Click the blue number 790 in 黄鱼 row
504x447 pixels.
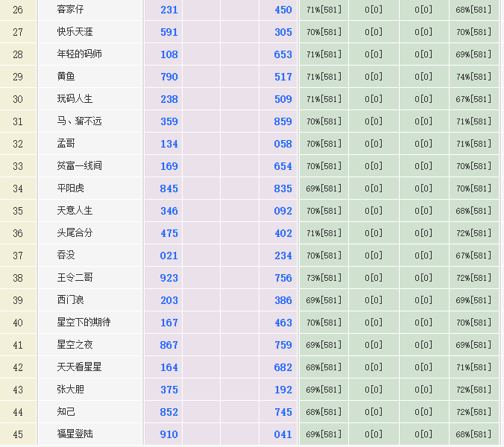click(x=169, y=77)
